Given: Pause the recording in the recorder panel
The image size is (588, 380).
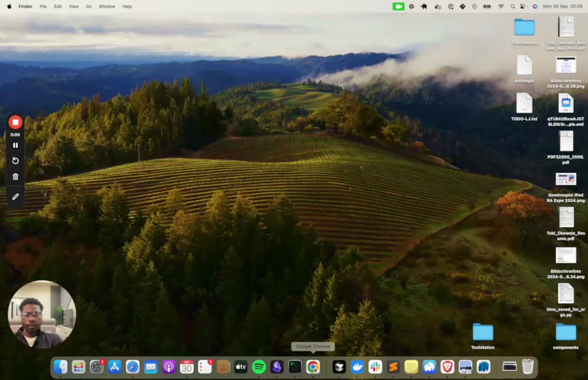Looking at the screenshot, I should [x=15, y=145].
